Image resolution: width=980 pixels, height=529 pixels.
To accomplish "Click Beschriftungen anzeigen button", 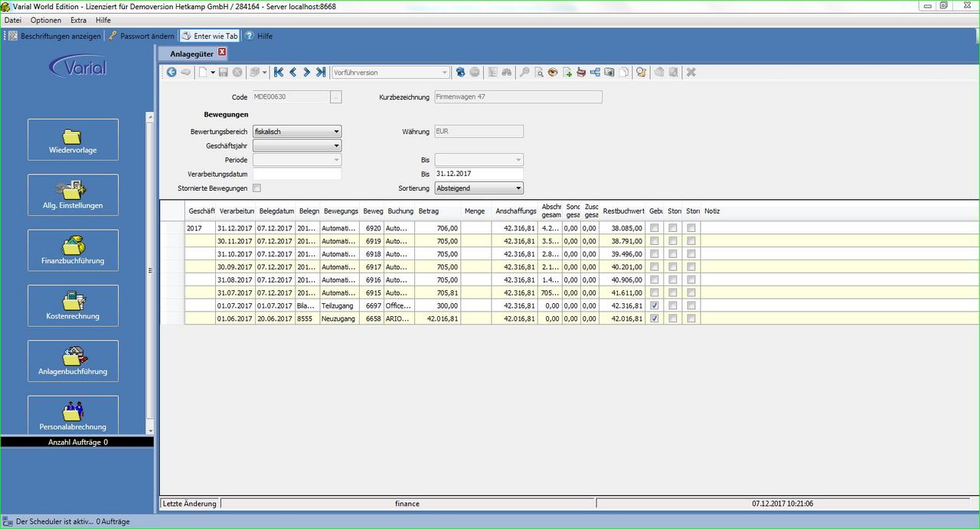I will (x=54, y=36).
